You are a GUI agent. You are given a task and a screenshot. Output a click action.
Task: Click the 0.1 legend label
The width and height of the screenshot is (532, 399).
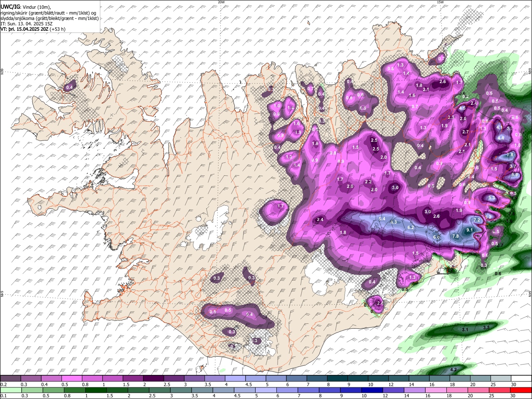[3, 396]
